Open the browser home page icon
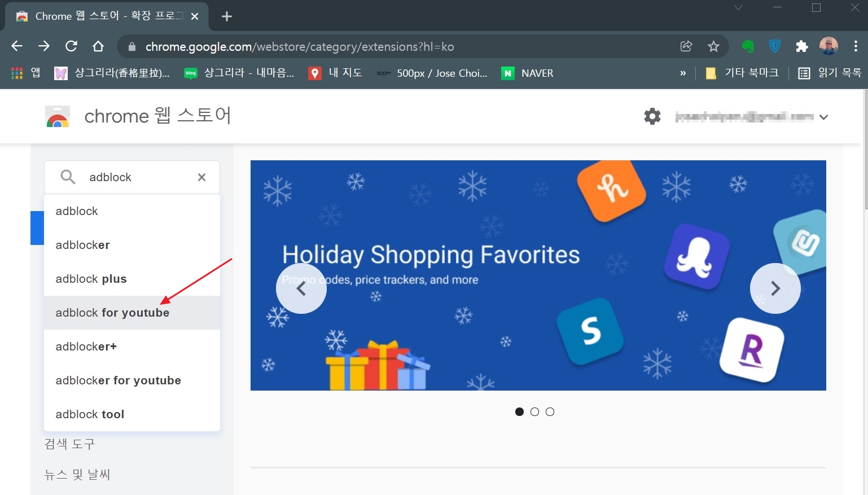The image size is (868, 495). tap(98, 46)
